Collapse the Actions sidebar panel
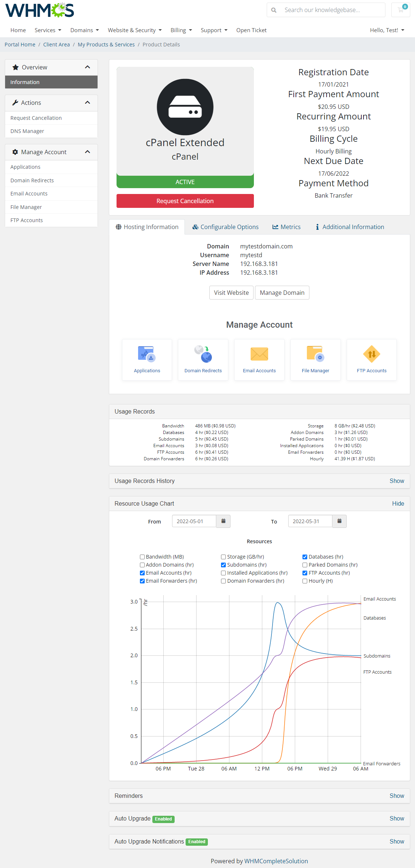The height and width of the screenshot is (868, 415). 87,103
